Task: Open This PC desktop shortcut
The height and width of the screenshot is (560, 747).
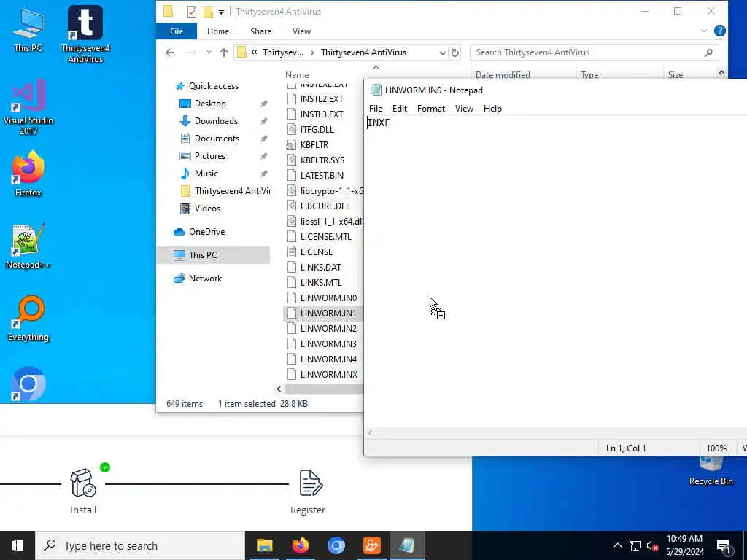Action: click(x=28, y=31)
